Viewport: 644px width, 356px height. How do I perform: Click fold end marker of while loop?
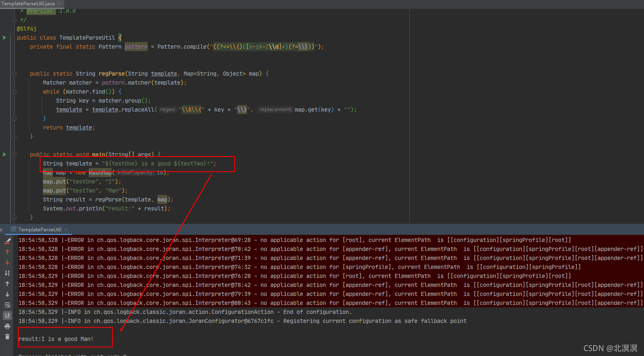[14, 119]
